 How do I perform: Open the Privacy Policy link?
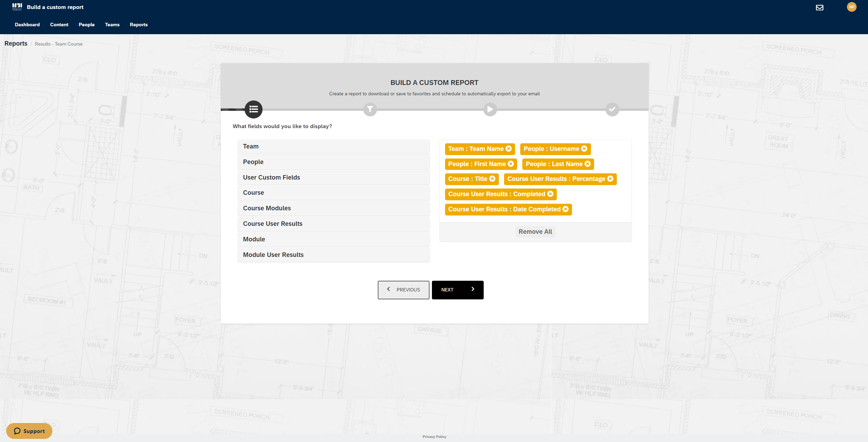[x=434, y=437]
